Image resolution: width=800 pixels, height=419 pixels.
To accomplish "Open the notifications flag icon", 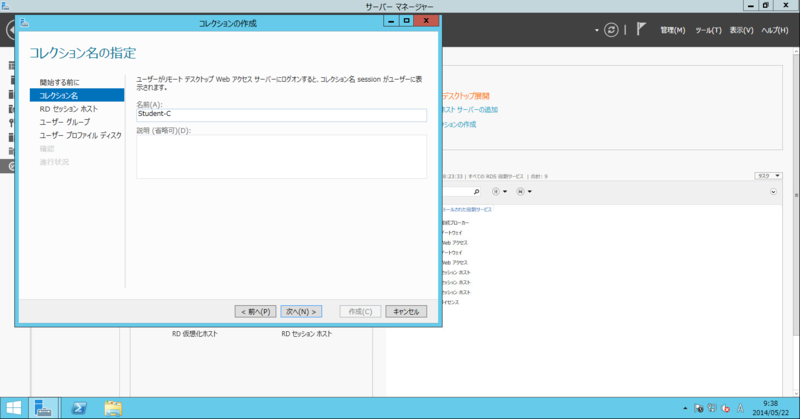I will [641, 30].
